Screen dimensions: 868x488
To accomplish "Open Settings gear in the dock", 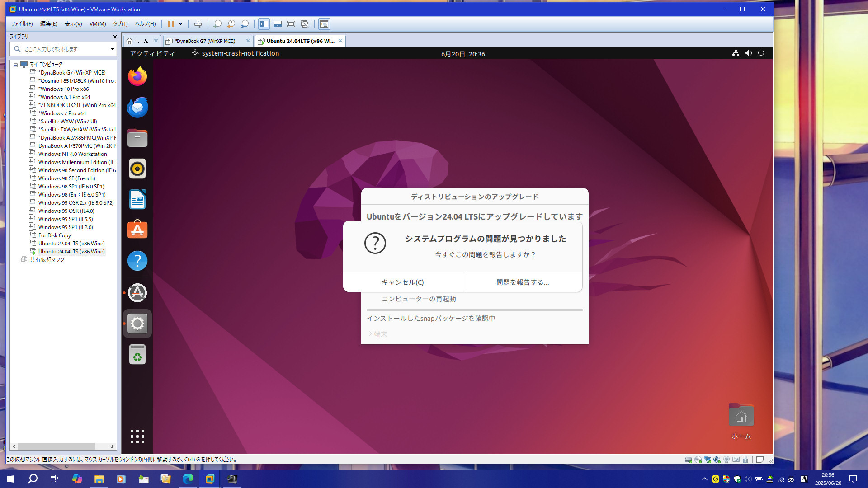I will coord(137,324).
